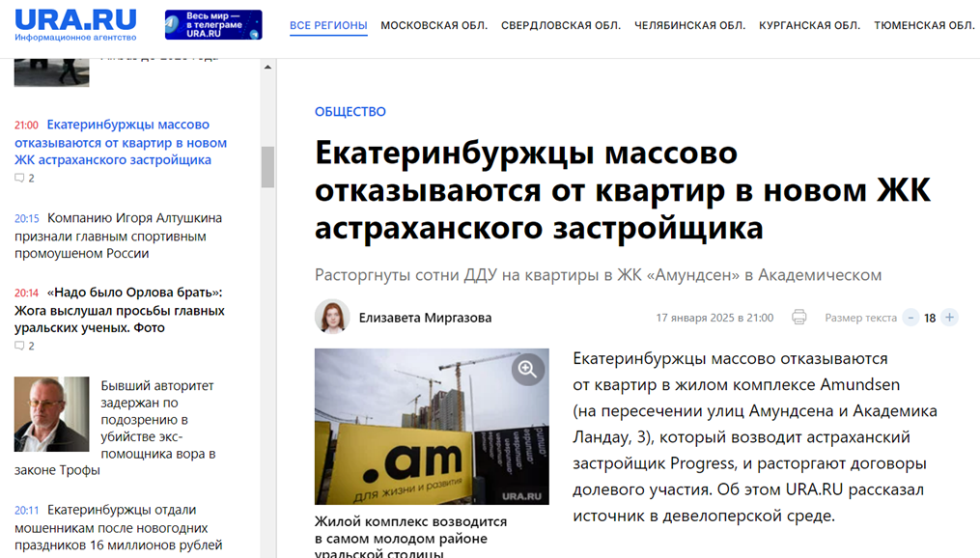Screen dimensions: 980x558
Task: Click the date 17 января 2025 в 21:00
Action: [x=714, y=318]
